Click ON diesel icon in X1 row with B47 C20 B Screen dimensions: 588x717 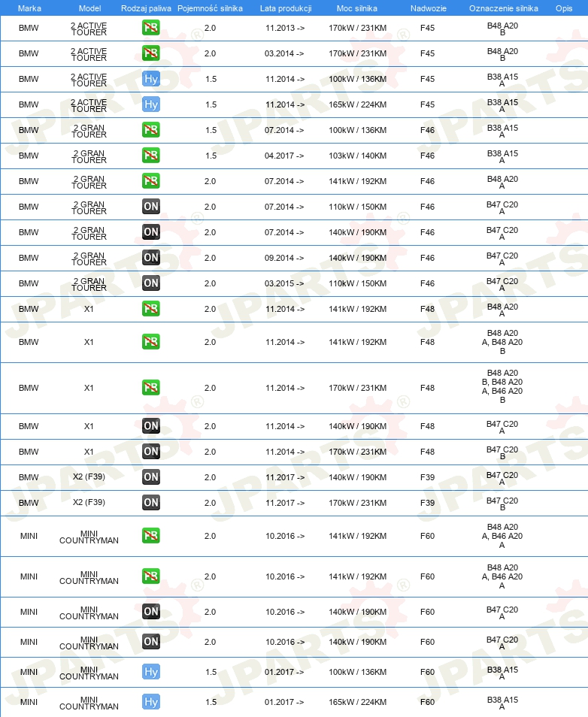pyautogui.click(x=151, y=452)
